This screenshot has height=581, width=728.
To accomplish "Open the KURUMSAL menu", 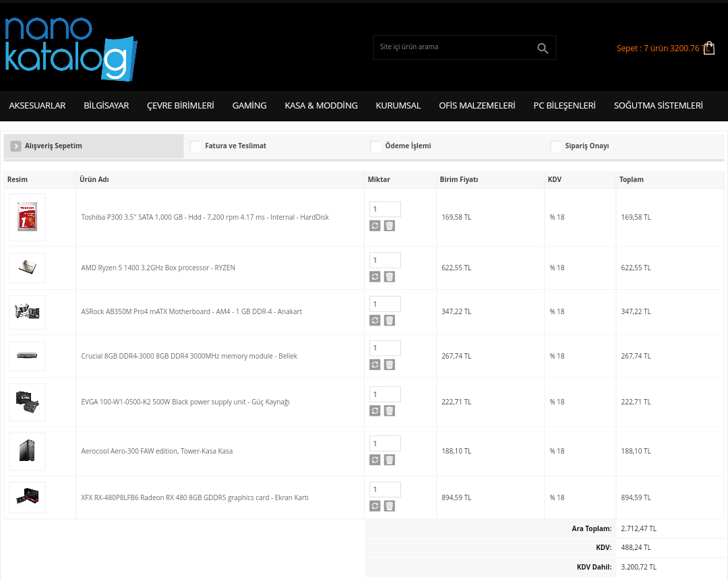I will coord(398,105).
